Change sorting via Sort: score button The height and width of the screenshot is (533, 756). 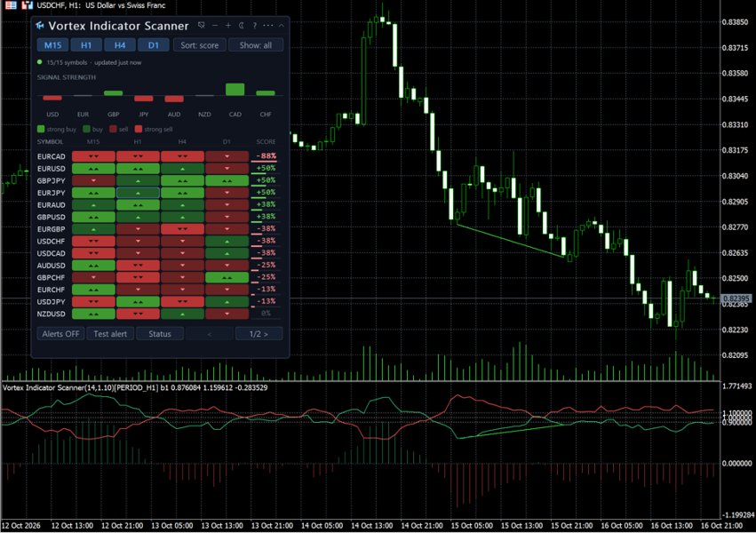point(200,45)
